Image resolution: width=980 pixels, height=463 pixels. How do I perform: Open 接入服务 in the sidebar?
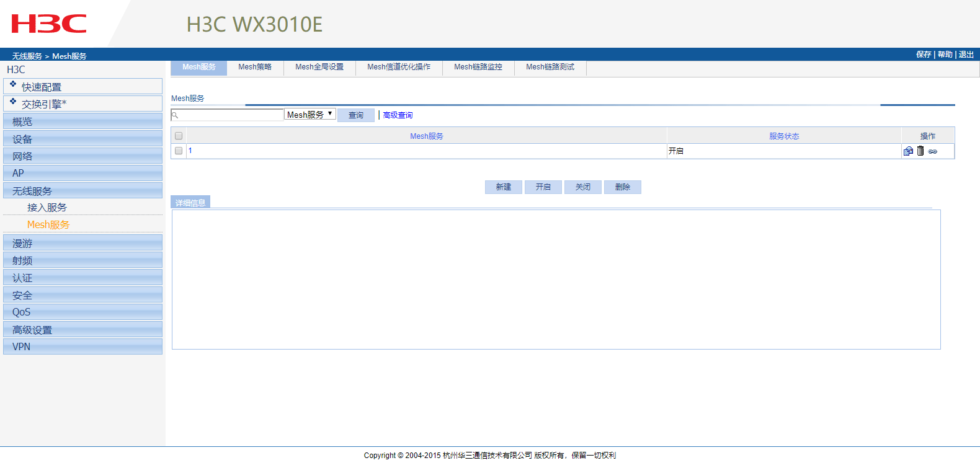tap(47, 208)
